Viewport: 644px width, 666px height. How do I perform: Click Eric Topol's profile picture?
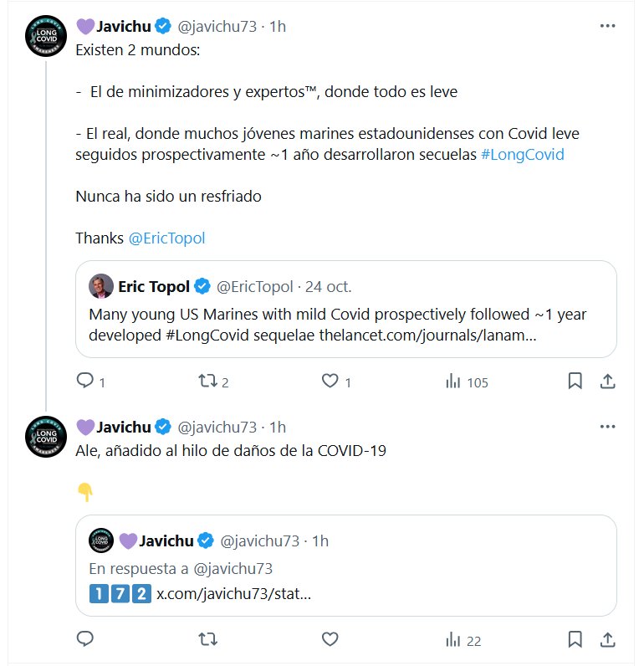tap(101, 287)
